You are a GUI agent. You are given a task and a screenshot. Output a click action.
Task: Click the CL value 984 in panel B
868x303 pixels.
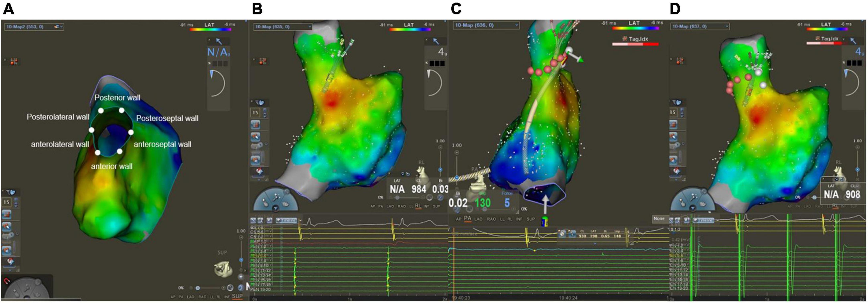click(x=419, y=189)
